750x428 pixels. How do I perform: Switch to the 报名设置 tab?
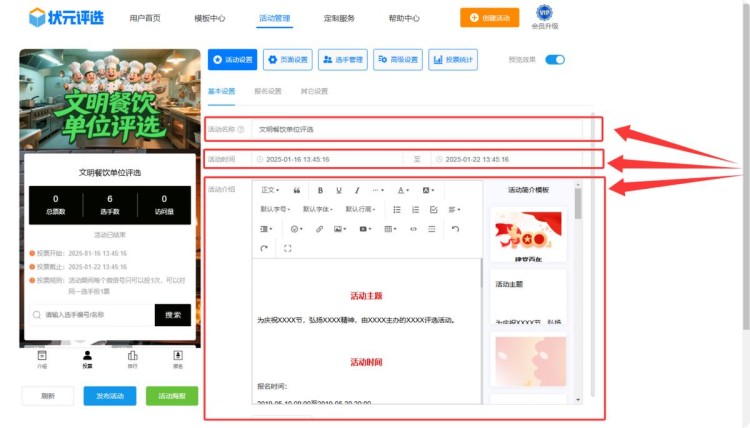point(267,91)
